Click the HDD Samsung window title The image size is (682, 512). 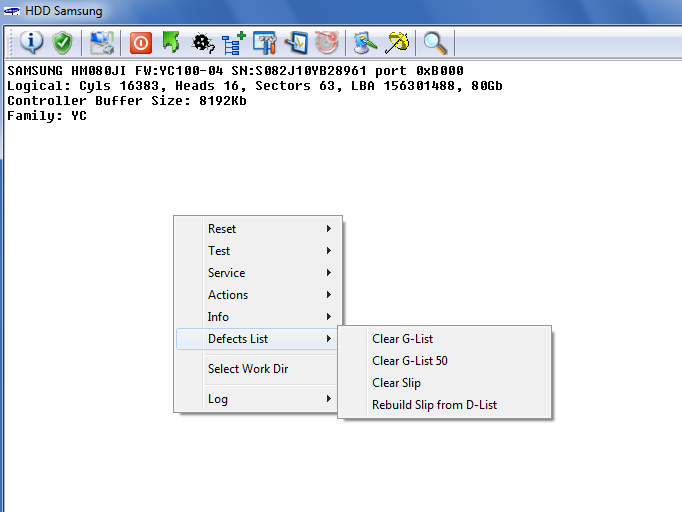click(x=64, y=11)
